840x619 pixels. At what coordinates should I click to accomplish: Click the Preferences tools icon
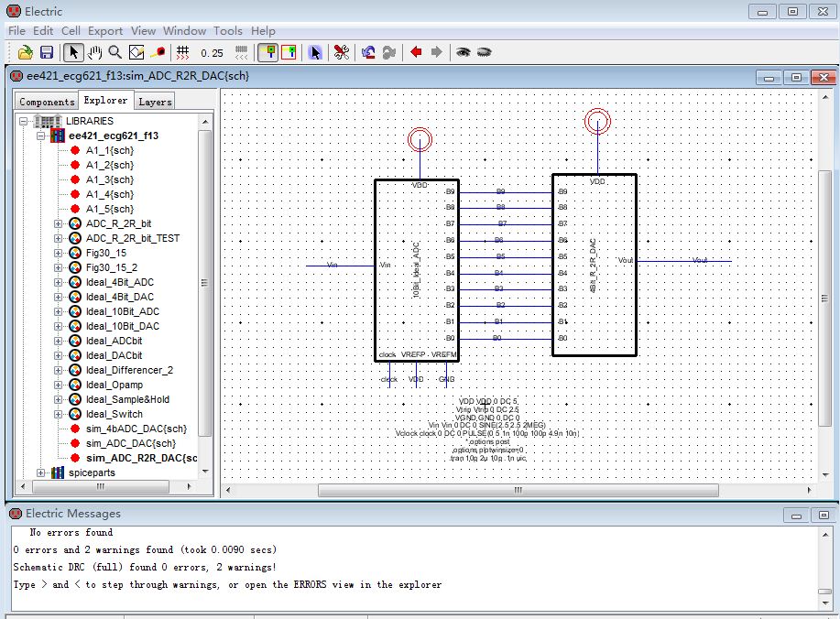[x=341, y=52]
